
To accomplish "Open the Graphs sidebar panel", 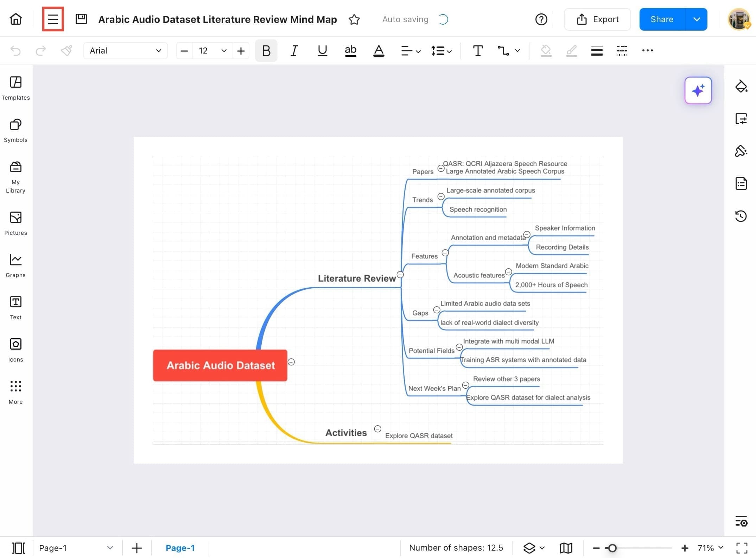I will coord(15,265).
